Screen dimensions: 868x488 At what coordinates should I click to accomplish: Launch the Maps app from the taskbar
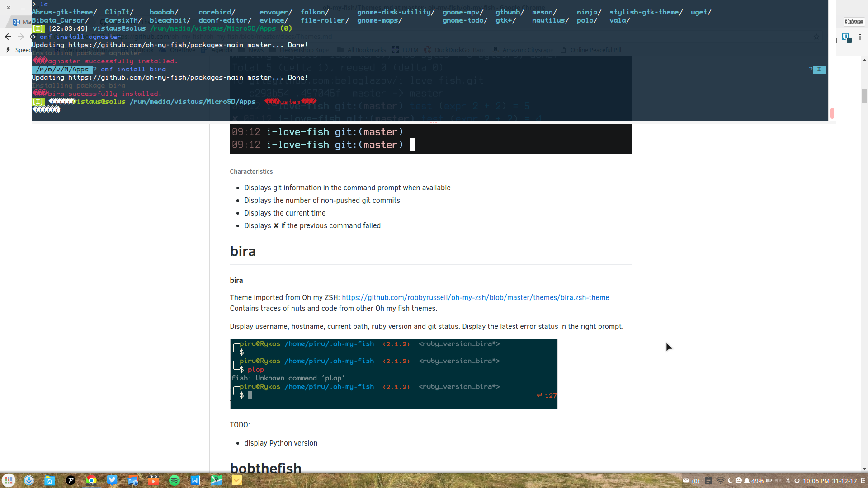pyautogui.click(x=216, y=480)
